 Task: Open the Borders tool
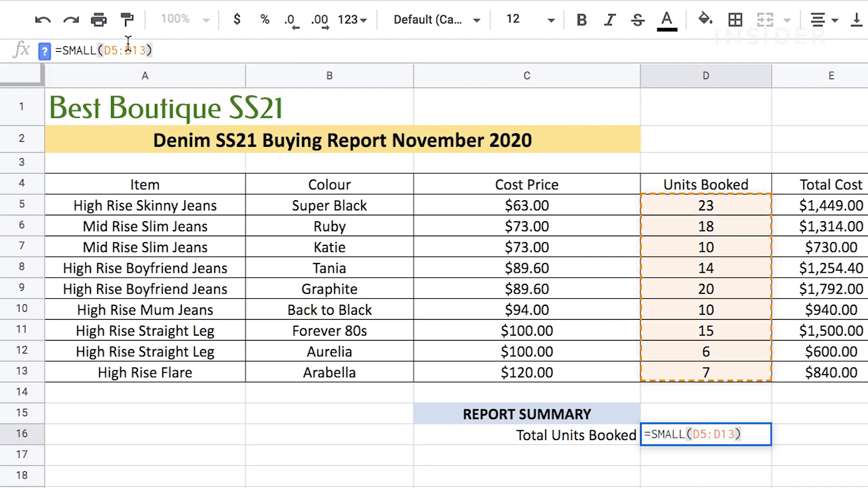[x=735, y=19]
